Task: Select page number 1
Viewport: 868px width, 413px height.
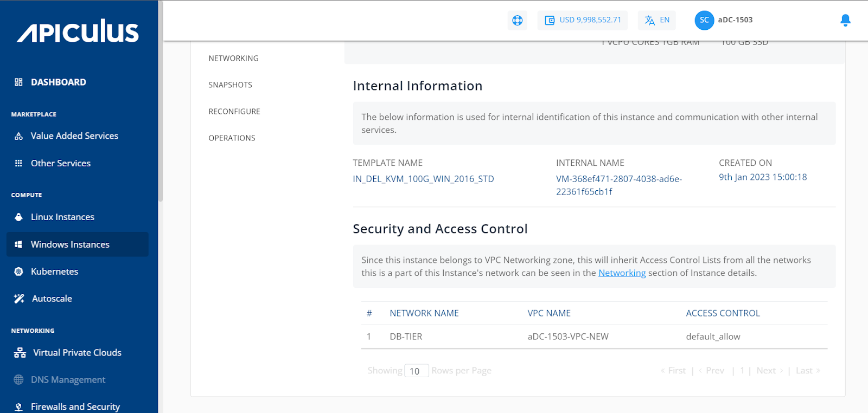Action: 742,371
